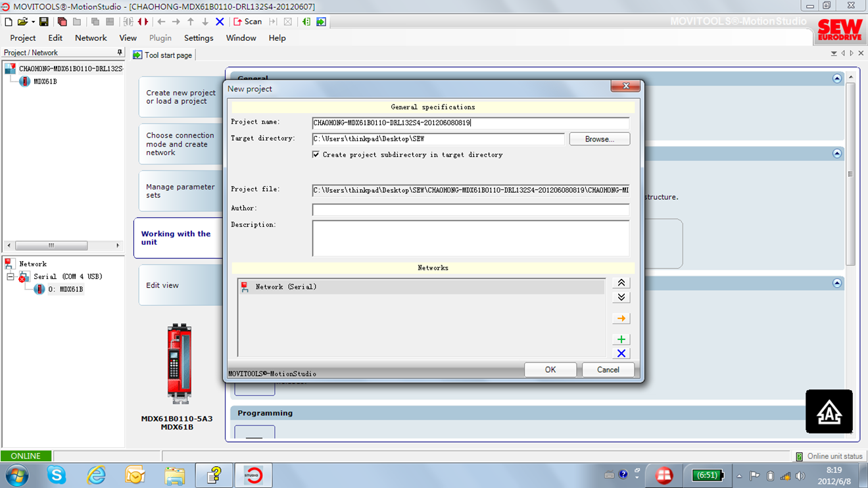Move network down with double-chevron down button
The width and height of the screenshot is (868, 488).
tap(621, 297)
